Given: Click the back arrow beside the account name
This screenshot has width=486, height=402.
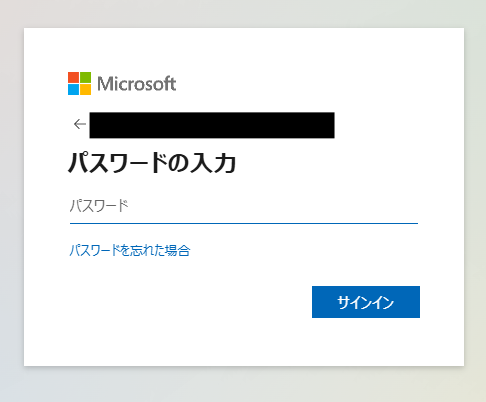Looking at the screenshot, I should tap(80, 124).
